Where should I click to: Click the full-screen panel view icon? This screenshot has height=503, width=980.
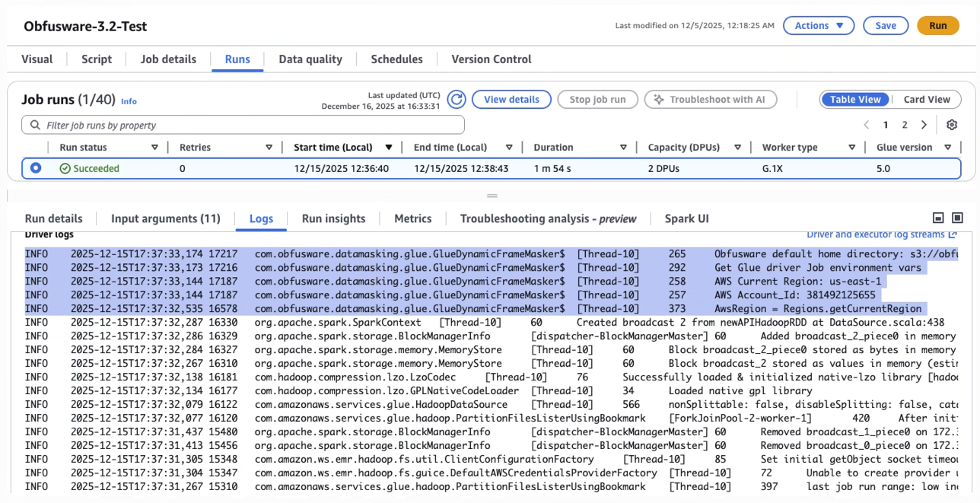(957, 218)
